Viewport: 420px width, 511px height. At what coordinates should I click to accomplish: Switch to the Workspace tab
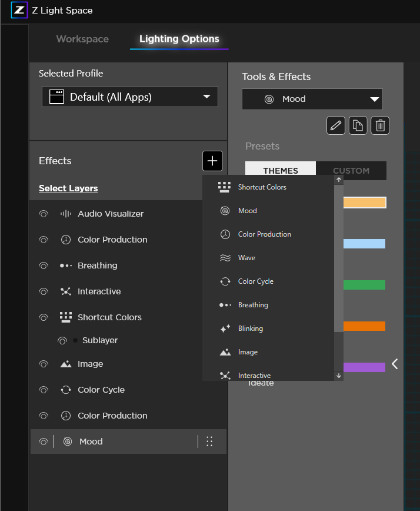coord(82,39)
